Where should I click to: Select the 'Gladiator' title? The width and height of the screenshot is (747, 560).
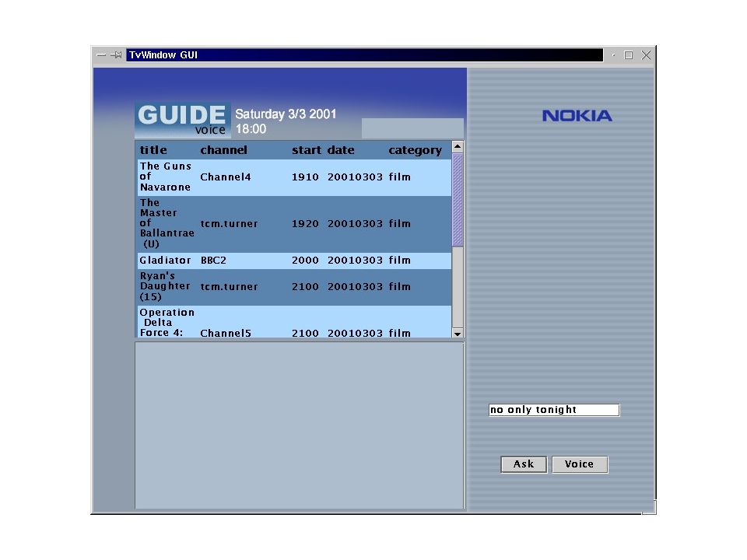(165, 261)
